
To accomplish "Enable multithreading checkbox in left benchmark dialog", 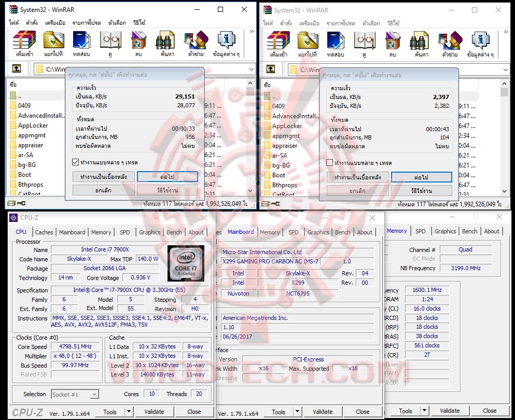I will pyautogui.click(x=76, y=161).
